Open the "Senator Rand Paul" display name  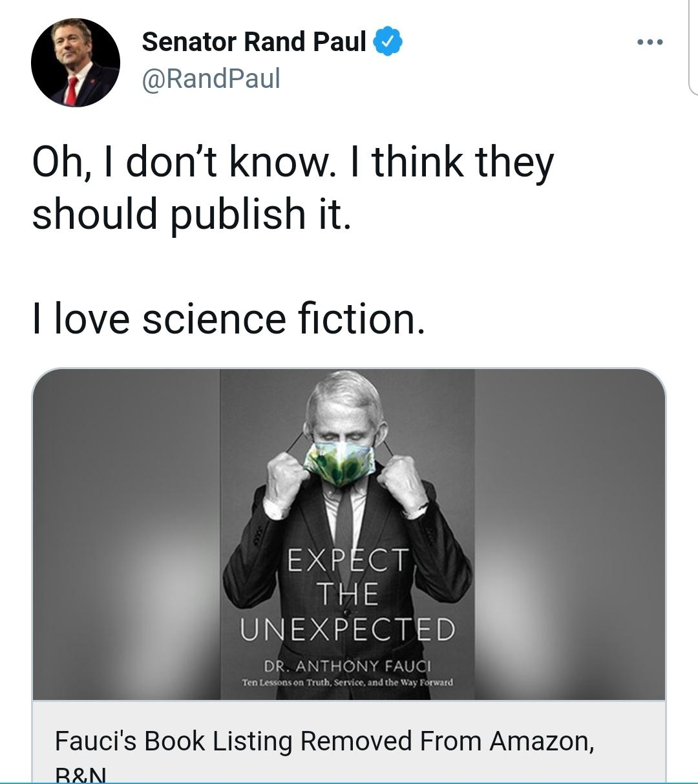tap(253, 42)
